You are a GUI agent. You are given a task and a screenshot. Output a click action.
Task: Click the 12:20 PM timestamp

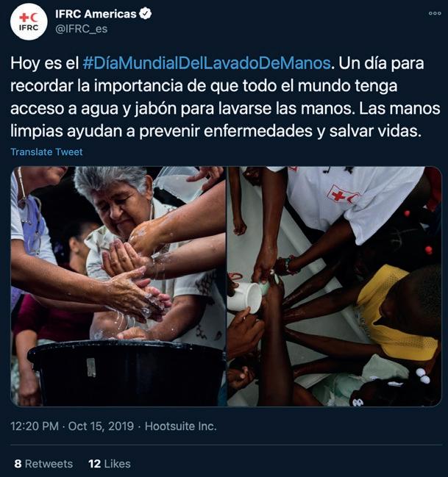[x=35, y=426]
